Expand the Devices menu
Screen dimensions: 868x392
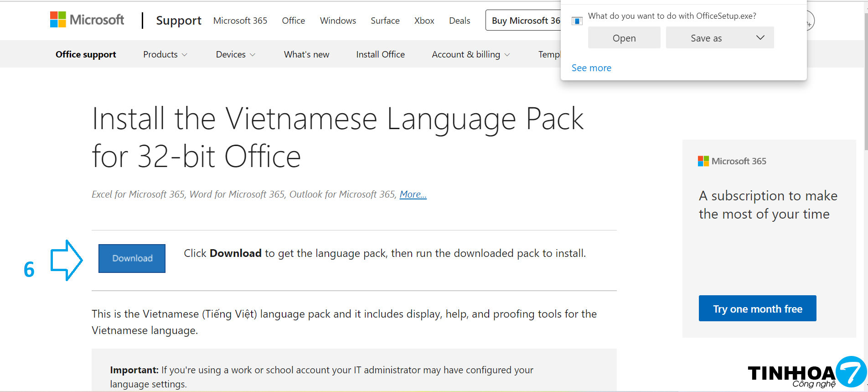(x=235, y=54)
